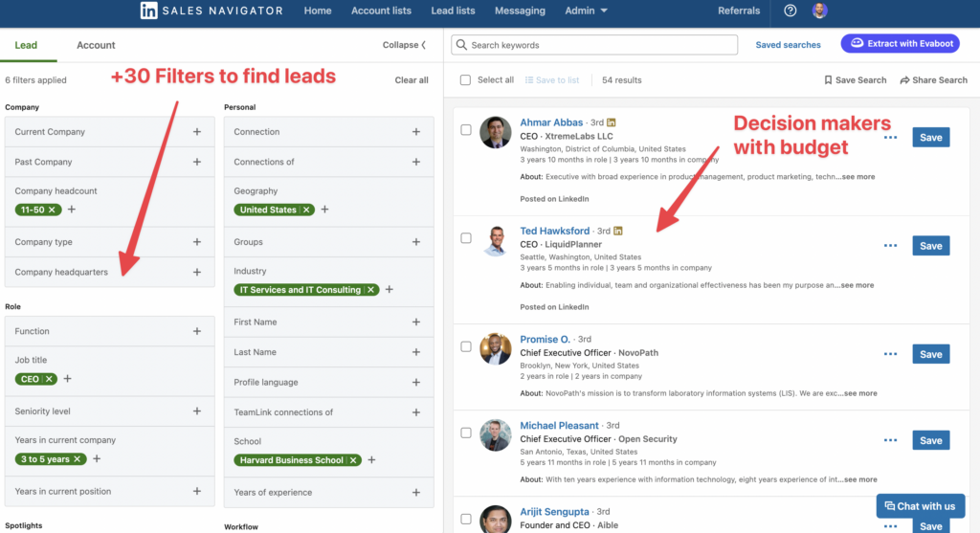The image size is (980, 533).
Task: Select Michael Pleasant lead checkbox
Action: tap(466, 433)
